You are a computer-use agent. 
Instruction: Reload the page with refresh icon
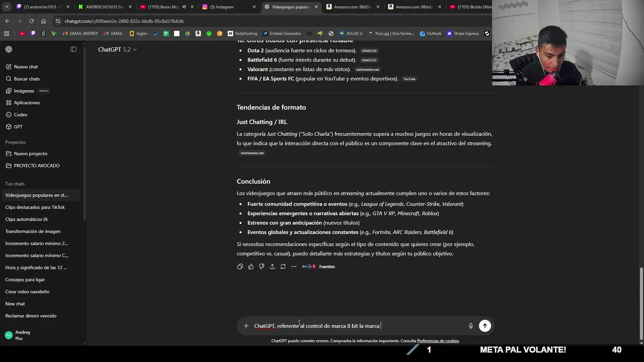click(x=31, y=21)
